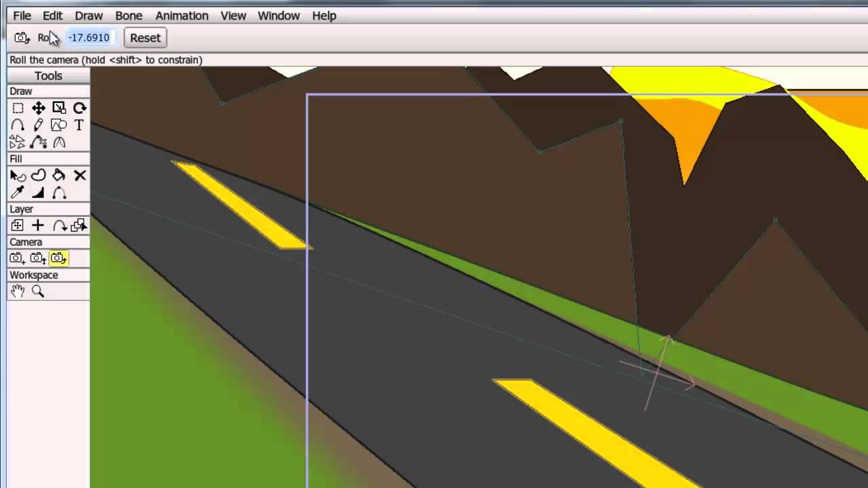868x488 pixels.
Task: Select the Paint Bucket fill tool
Action: click(59, 176)
